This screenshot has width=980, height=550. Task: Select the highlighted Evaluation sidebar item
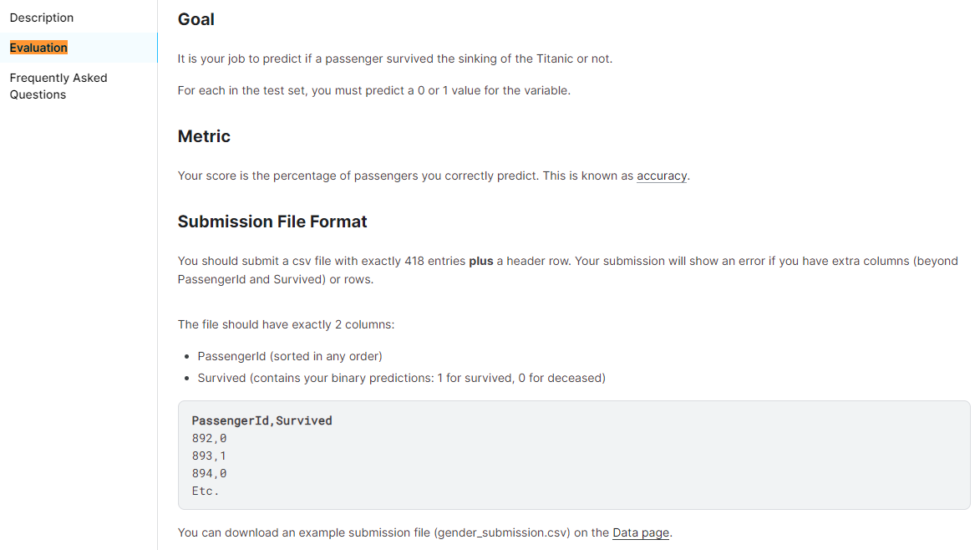pyautogui.click(x=39, y=48)
